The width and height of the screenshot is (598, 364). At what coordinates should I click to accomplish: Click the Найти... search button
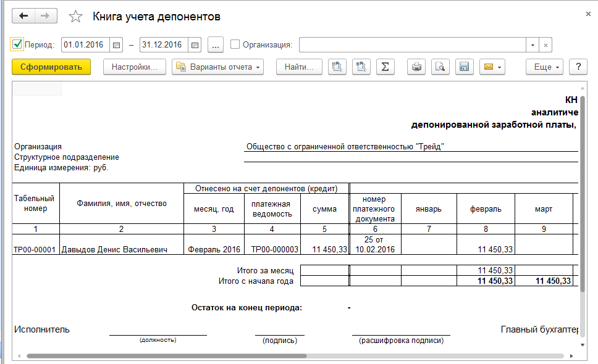[x=299, y=67]
